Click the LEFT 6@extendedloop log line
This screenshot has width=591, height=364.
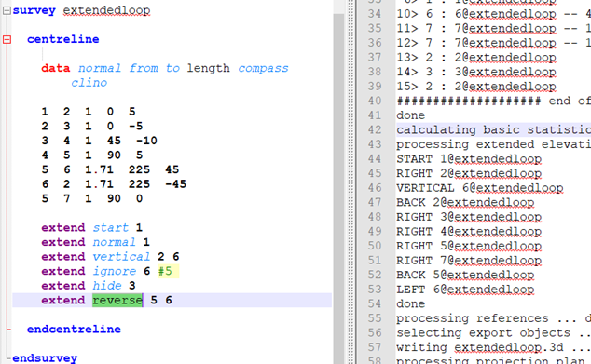(x=465, y=290)
